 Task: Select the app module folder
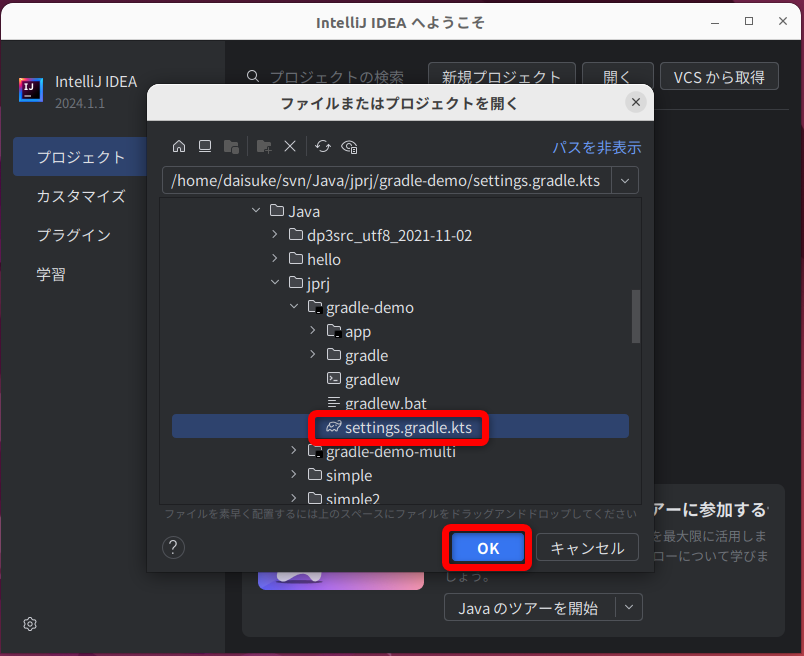point(400,331)
